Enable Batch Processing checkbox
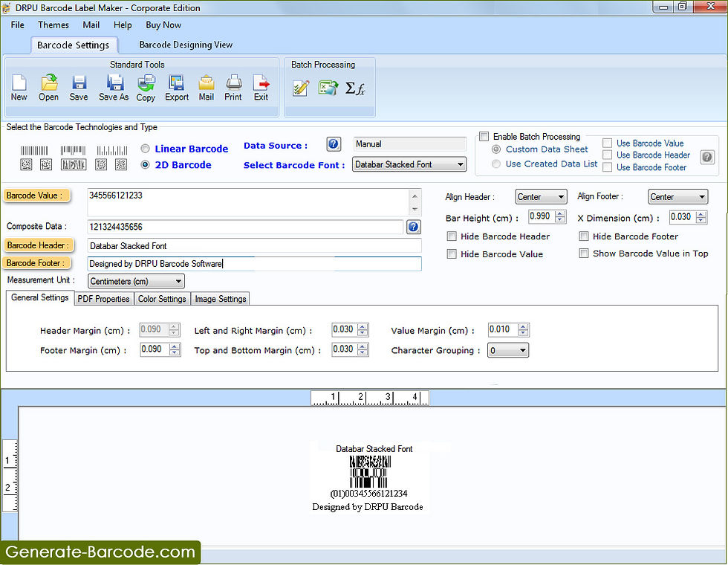 pos(484,137)
